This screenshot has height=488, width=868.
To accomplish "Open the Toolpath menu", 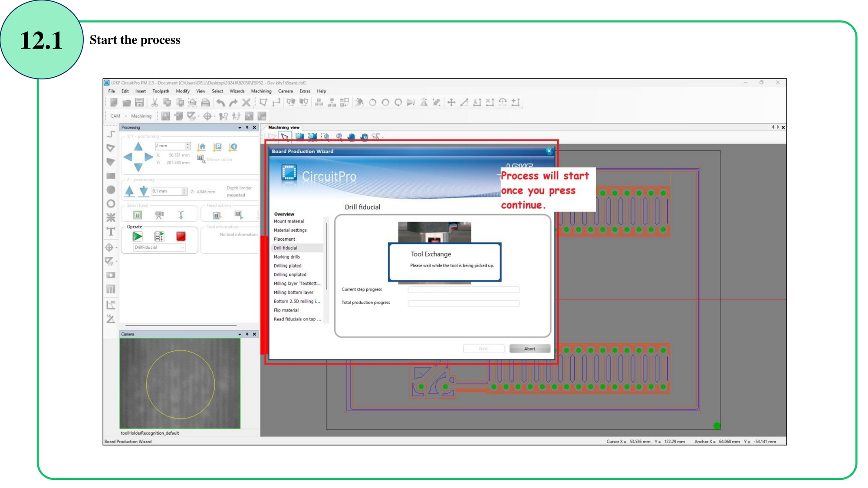I will (161, 91).
